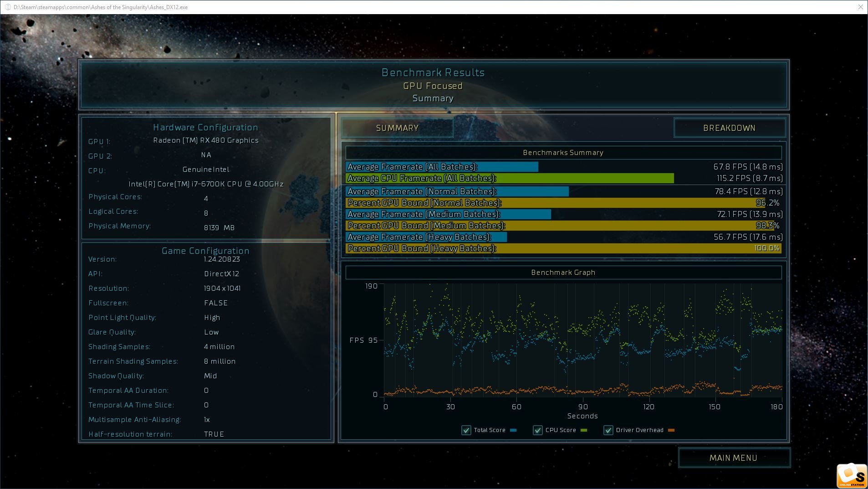The height and width of the screenshot is (489, 868).
Task: Click Average Framerate (Normal Batches) row
Action: coord(564,191)
